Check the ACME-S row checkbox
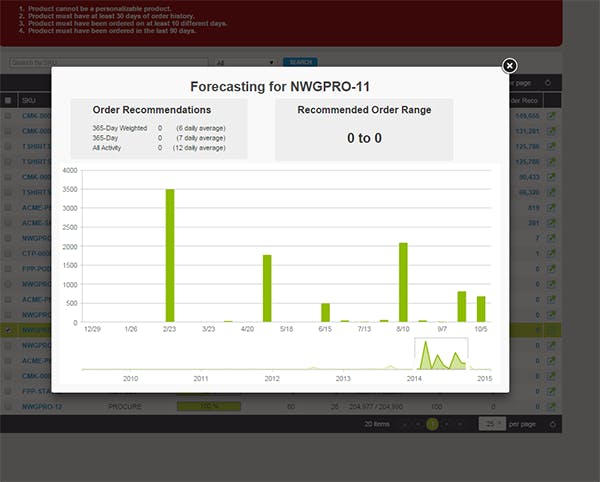The height and width of the screenshot is (482, 600). pos(8,223)
